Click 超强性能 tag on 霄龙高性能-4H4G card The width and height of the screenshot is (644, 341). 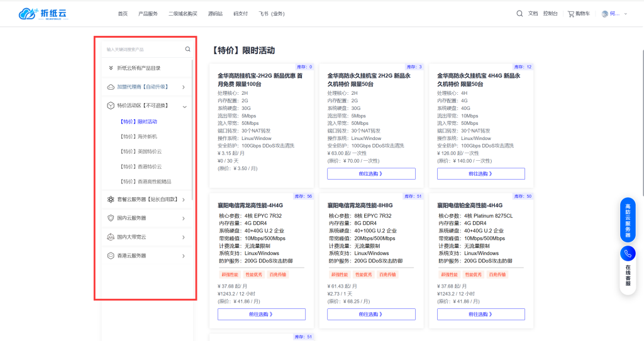point(230,274)
